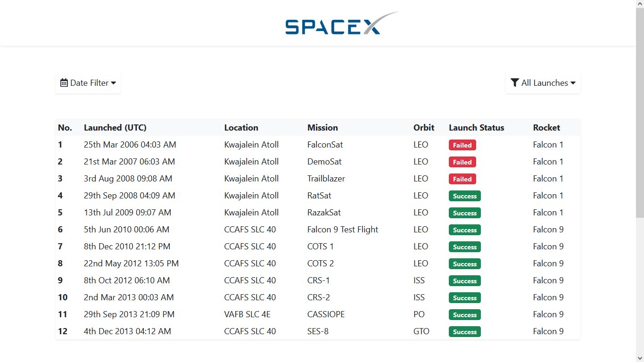This screenshot has width=644, height=362.
Task: Click the Failed badge on the Trailblazer row
Action: 462,179
